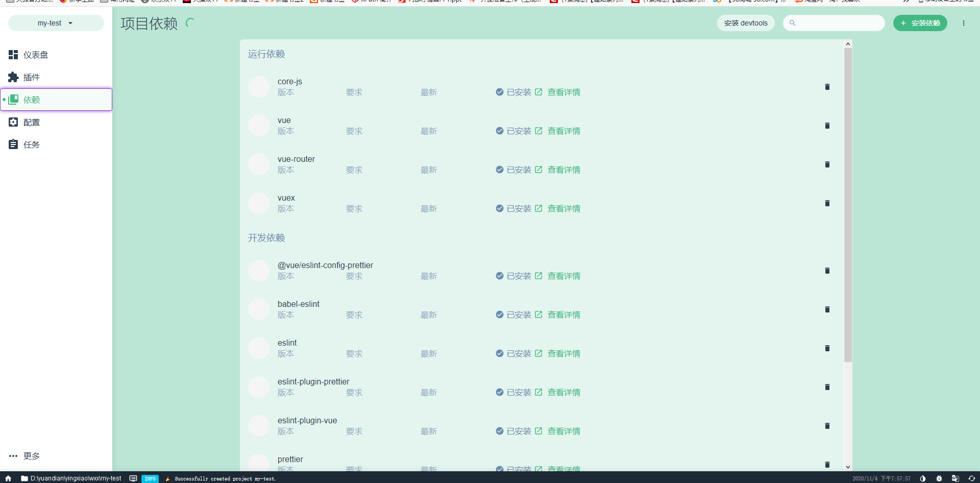Open 查看详情 for eslint
This screenshot has width=980, height=483.
pos(563,354)
